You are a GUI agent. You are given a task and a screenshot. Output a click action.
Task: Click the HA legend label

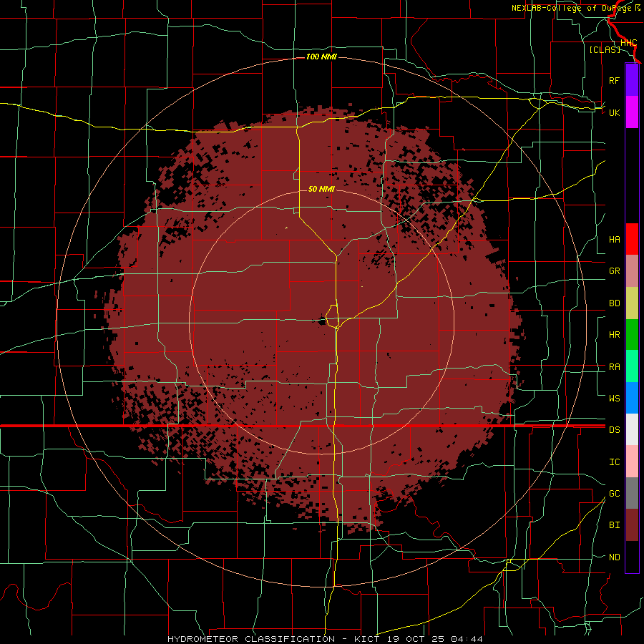[x=614, y=240]
